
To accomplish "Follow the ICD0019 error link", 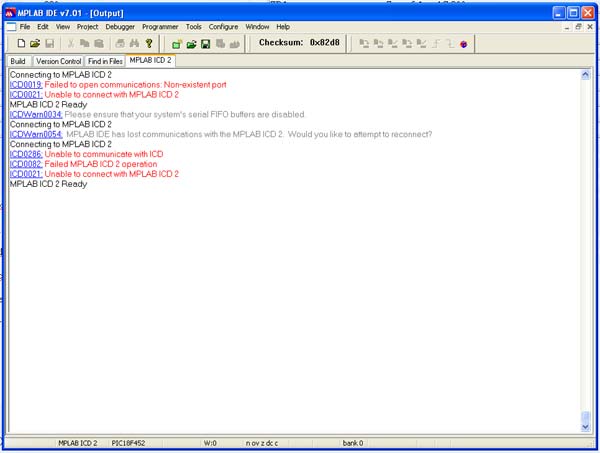I will click(x=26, y=85).
